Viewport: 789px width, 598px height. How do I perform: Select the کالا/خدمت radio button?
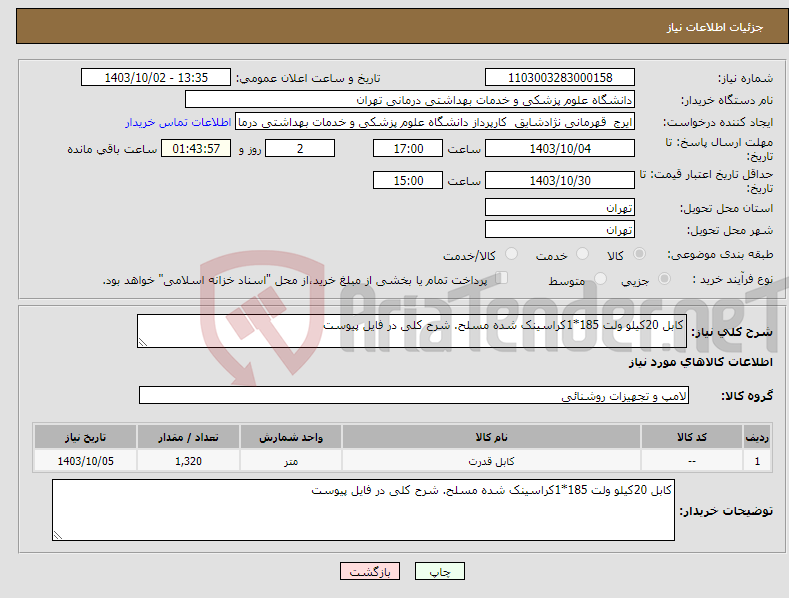tap(511, 254)
